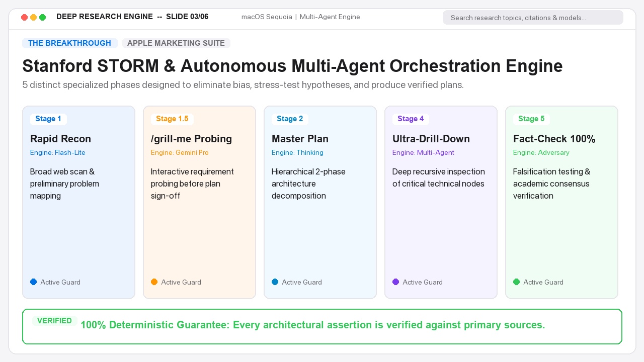Screen dimensions: 644x362
Task: Click the Stage 4 badge
Action: tap(411, 119)
